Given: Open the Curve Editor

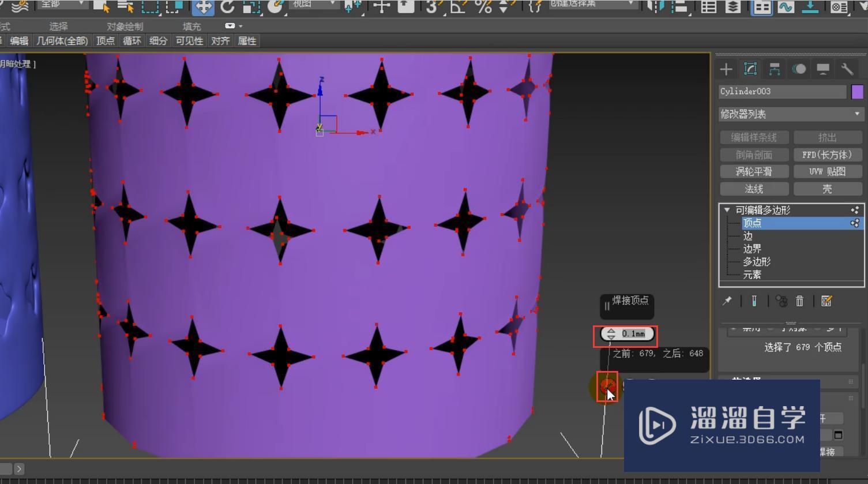Looking at the screenshot, I should [786, 6].
